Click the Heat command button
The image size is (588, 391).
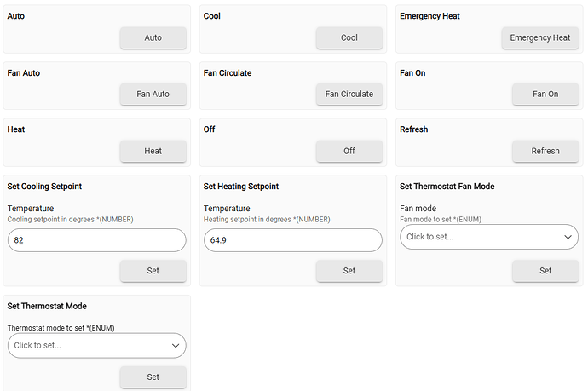[x=153, y=151]
